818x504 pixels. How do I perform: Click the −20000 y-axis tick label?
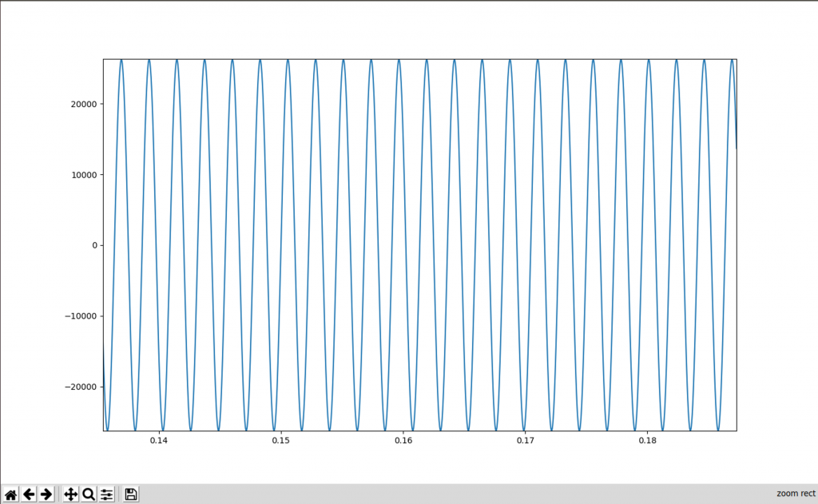(x=81, y=387)
